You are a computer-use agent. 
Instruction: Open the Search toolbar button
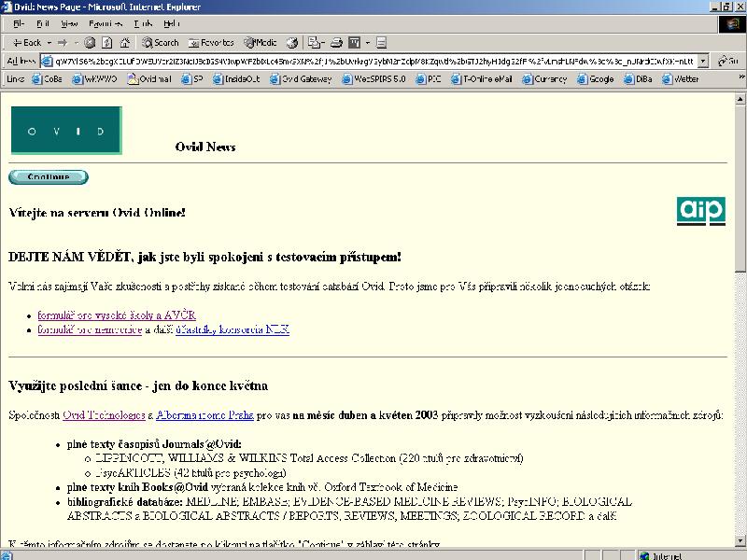pos(160,43)
